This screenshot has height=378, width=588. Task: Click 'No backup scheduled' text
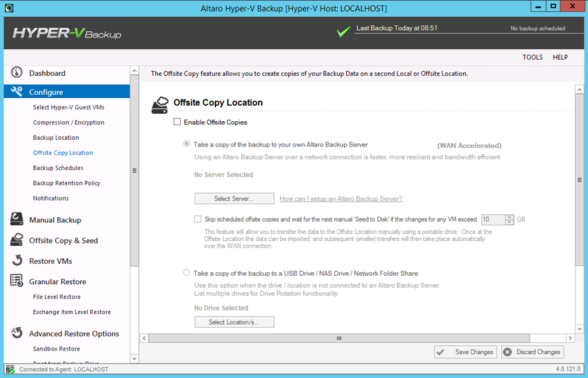537,29
